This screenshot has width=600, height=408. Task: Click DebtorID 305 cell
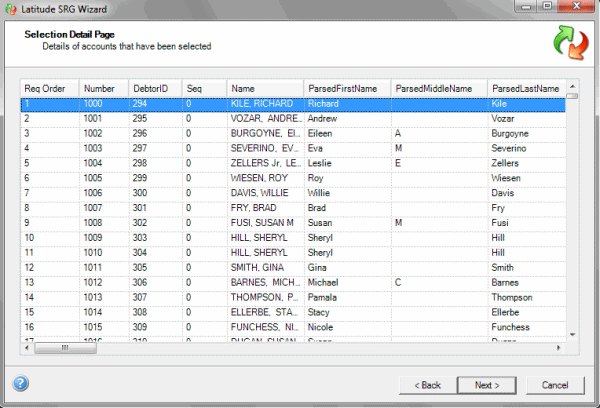point(155,268)
